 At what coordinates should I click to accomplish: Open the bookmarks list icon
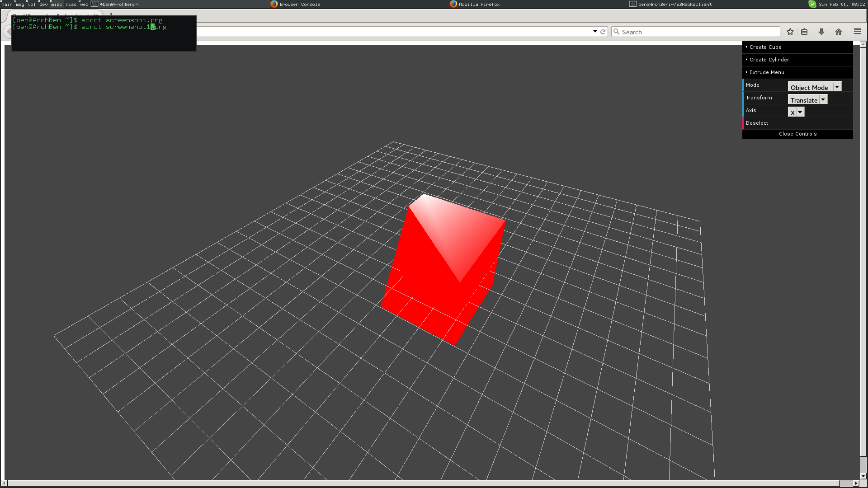(x=804, y=32)
